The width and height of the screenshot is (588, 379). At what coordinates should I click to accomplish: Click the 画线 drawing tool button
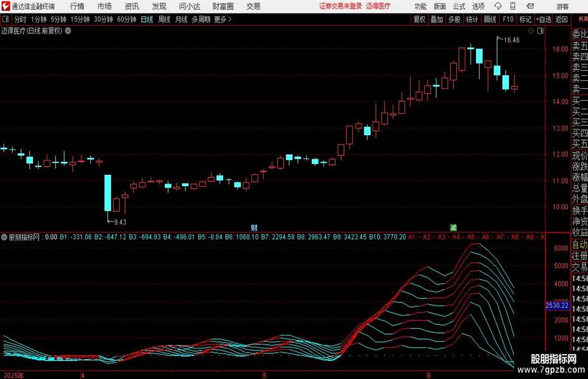(x=490, y=19)
